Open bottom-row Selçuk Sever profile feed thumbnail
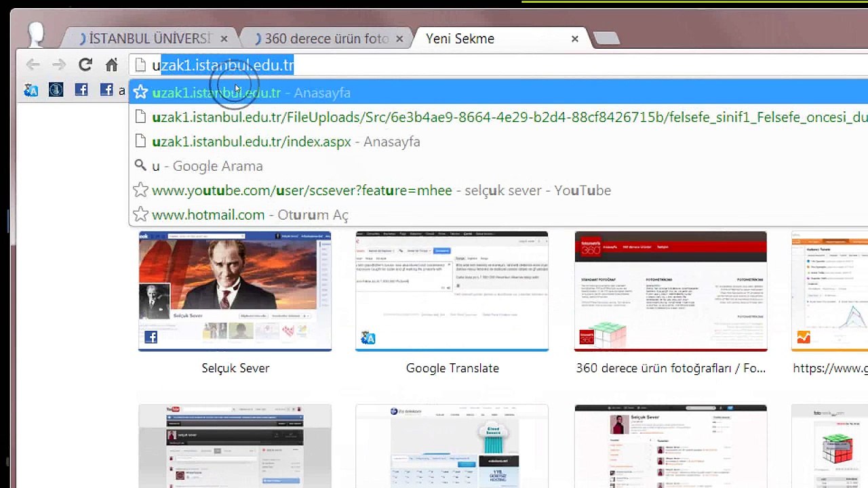Screen dimensions: 868x488 click(671, 446)
